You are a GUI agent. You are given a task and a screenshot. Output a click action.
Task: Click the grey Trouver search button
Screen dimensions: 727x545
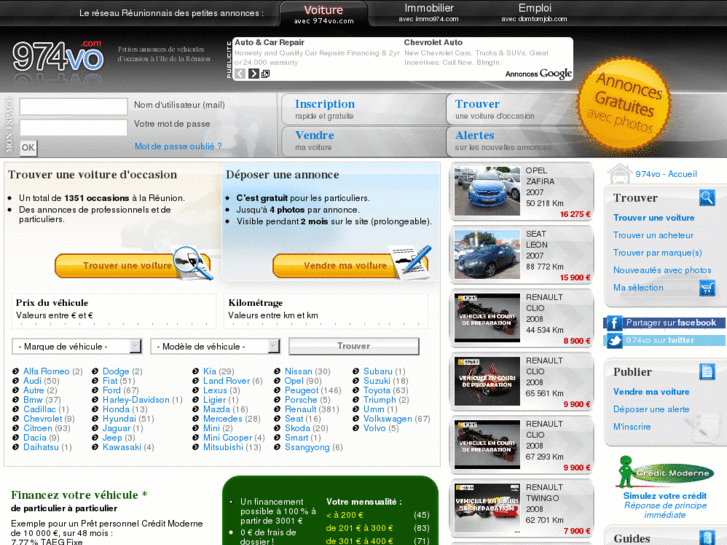(x=354, y=346)
